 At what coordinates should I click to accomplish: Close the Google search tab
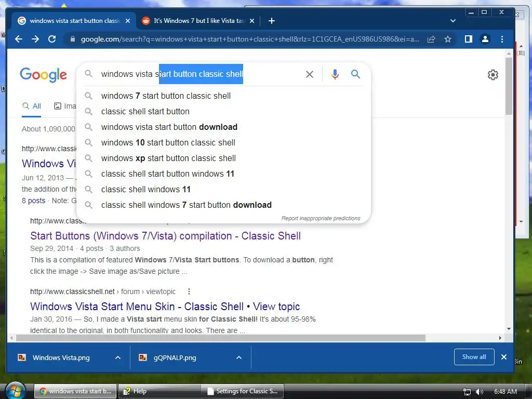(128, 21)
